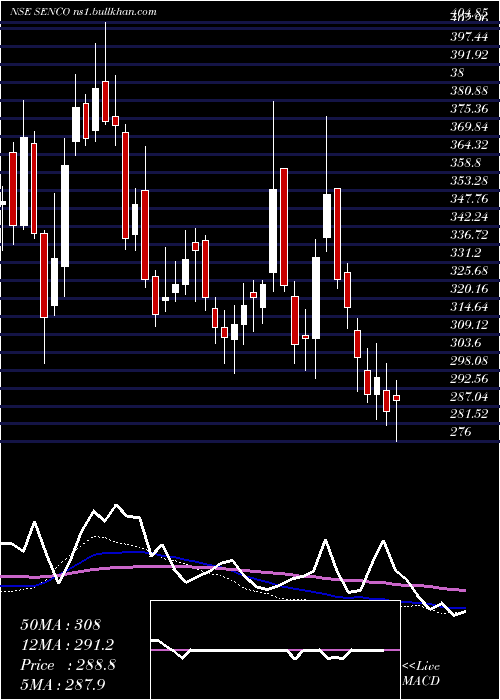Click the 292.56 price axis label

[469, 379]
